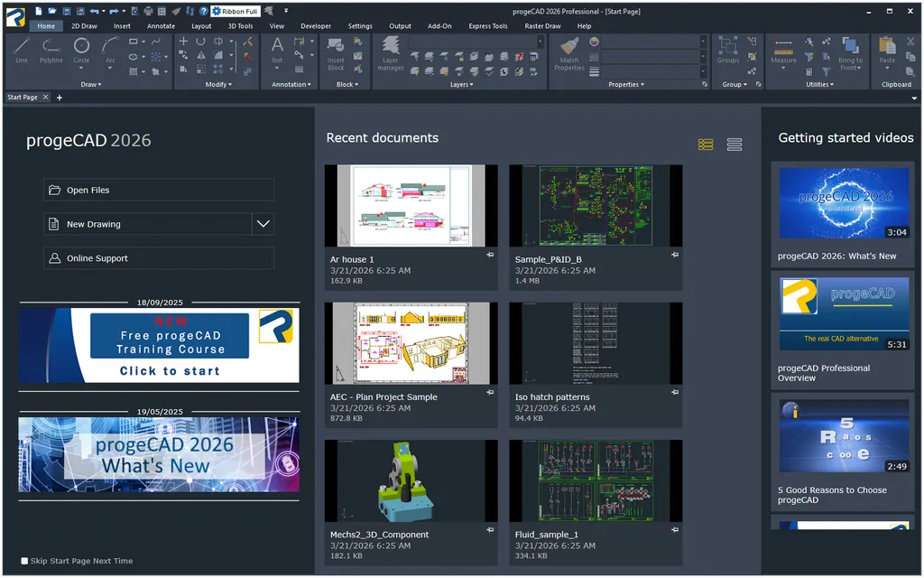
Task: Open the color wheel picker in Properties
Action: 594,42
